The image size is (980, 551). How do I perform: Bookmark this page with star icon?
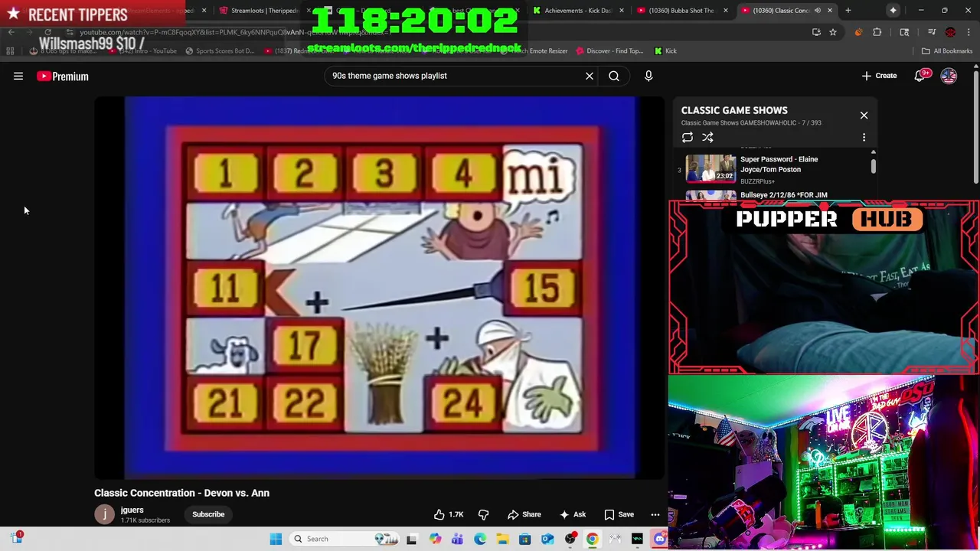click(833, 32)
